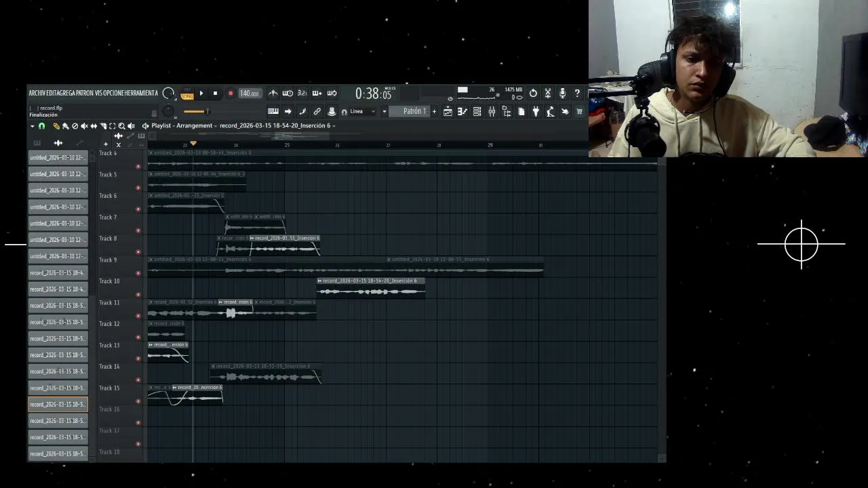Viewport: 868px width, 488px height.
Task: Select the Select marquee tool
Action: pos(113,126)
